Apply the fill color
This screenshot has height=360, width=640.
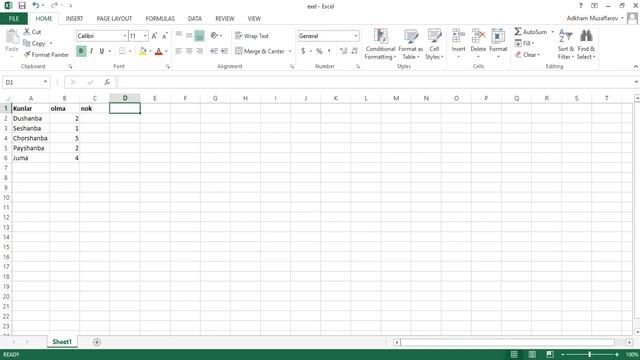(142, 51)
